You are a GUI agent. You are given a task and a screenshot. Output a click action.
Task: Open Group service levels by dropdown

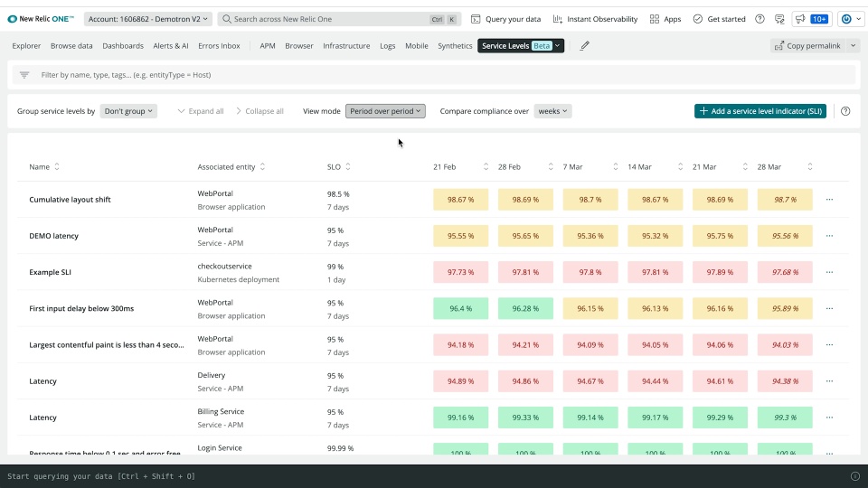pos(128,111)
